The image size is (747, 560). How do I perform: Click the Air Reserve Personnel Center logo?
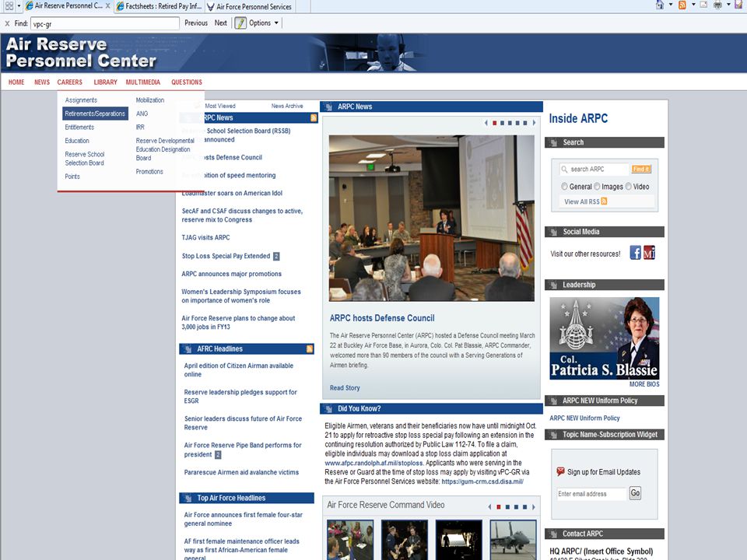coord(81,52)
